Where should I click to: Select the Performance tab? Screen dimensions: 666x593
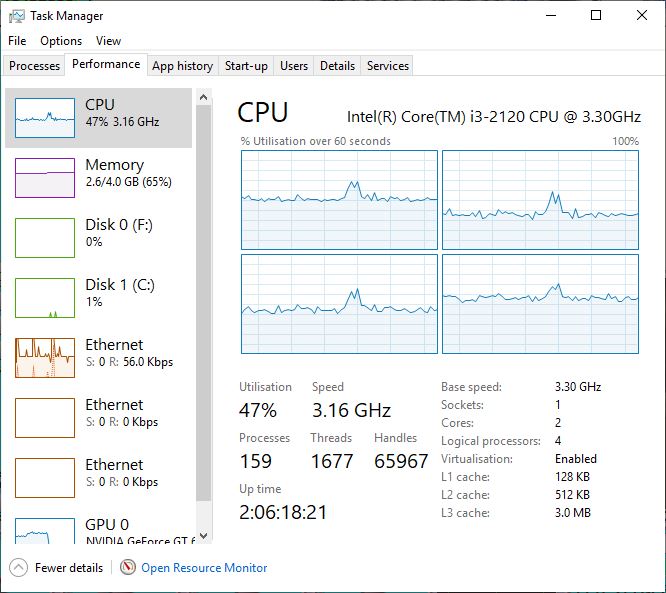click(x=106, y=64)
